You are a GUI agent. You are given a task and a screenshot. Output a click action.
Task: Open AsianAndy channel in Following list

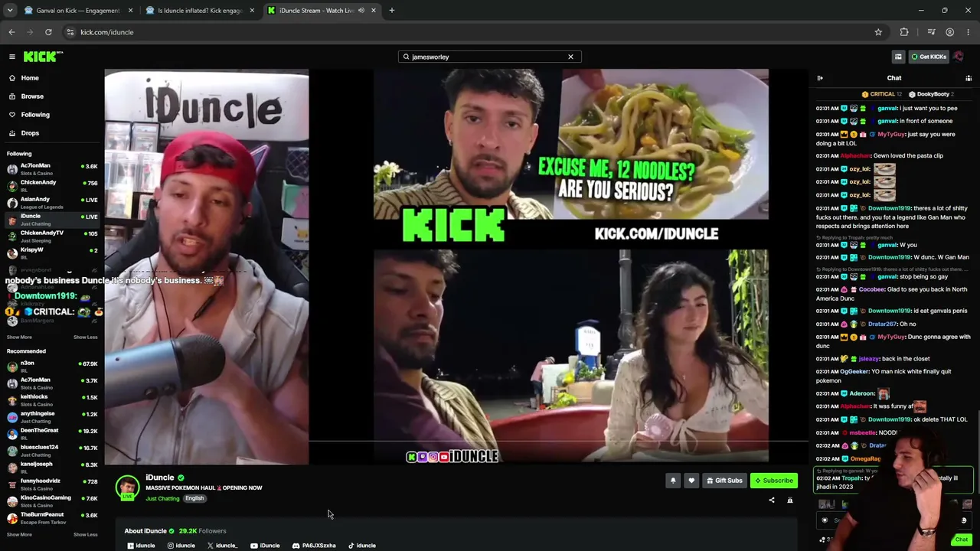[x=52, y=202]
